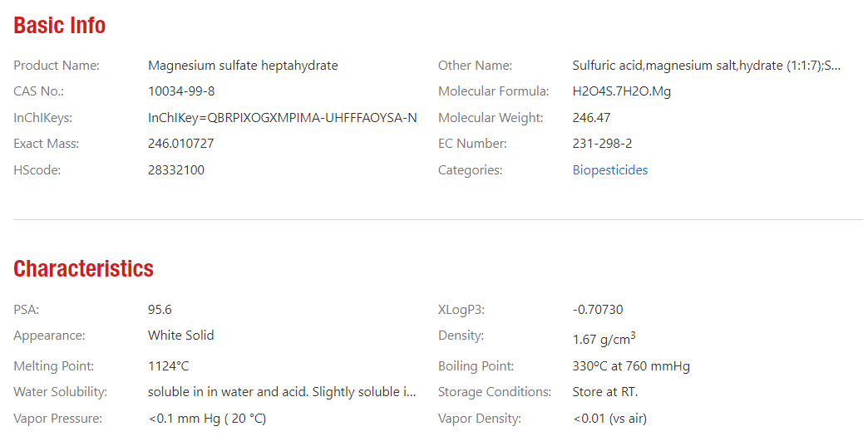868x446 pixels.
Task: Select the CAS number 10034-99-8
Action: 181,91
